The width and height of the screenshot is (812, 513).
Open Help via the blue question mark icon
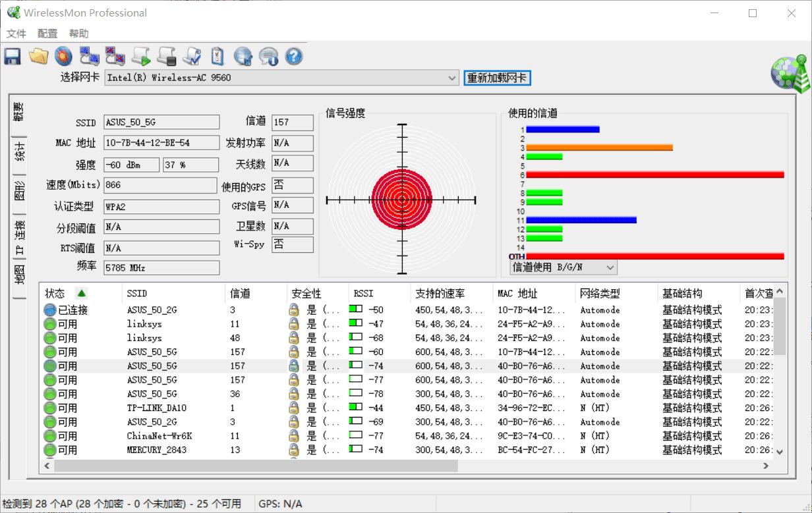point(294,56)
